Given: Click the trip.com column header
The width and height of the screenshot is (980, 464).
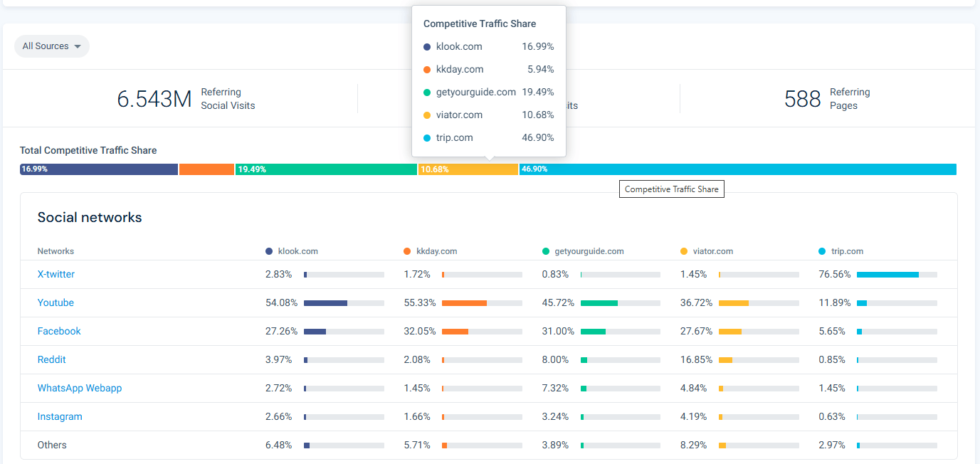Looking at the screenshot, I should (x=841, y=251).
